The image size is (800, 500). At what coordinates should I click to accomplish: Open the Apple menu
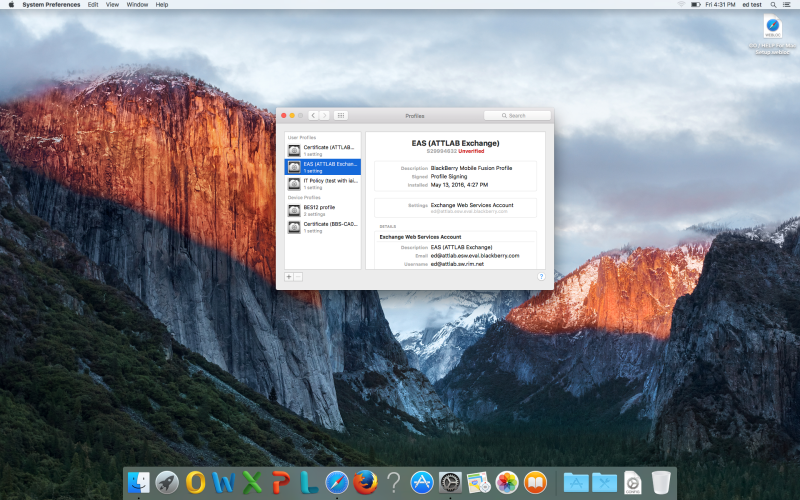pyautogui.click(x=11, y=5)
